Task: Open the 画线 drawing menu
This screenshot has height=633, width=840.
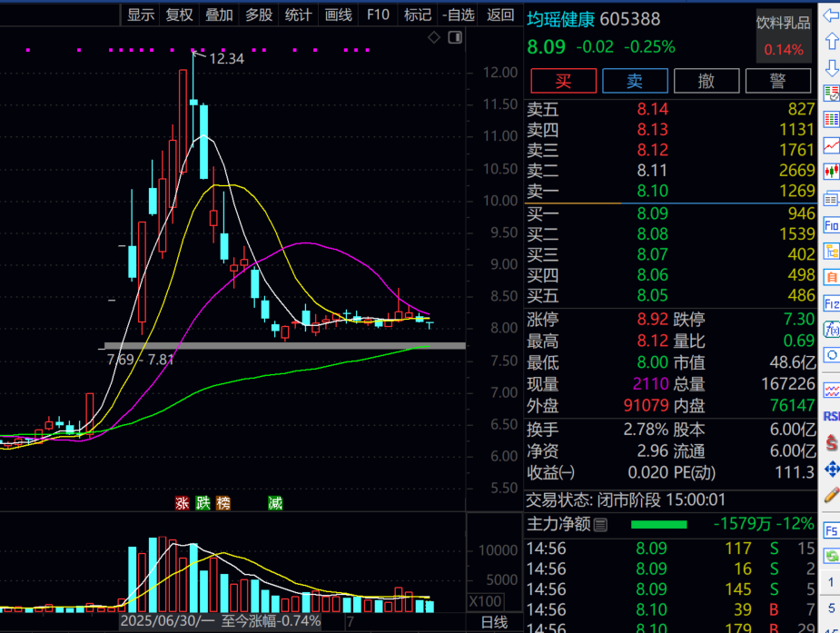Action: click(339, 15)
